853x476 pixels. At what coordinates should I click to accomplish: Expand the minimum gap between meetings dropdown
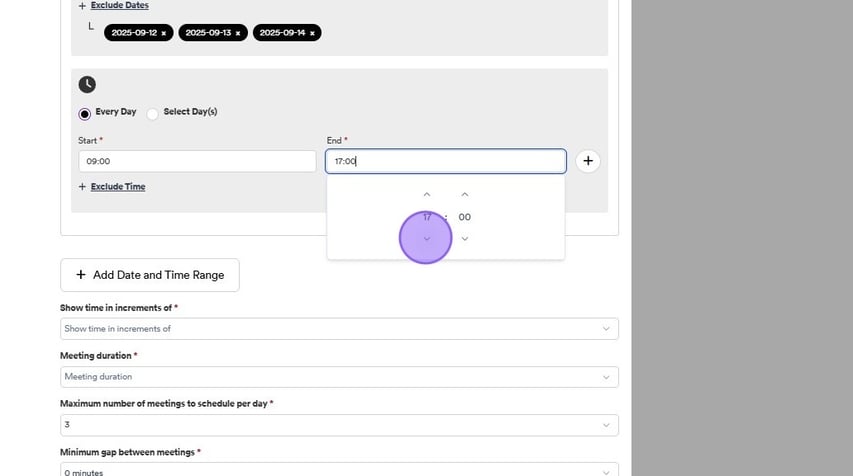(x=339, y=471)
